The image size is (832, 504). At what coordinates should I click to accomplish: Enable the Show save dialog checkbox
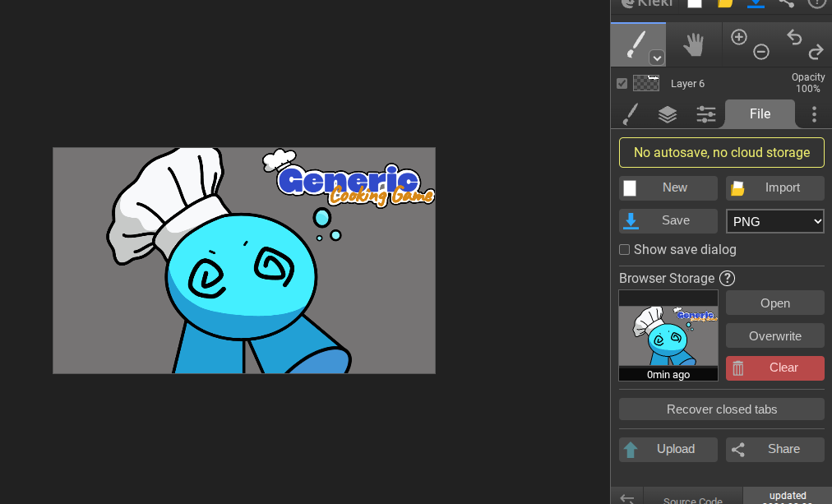tap(625, 250)
